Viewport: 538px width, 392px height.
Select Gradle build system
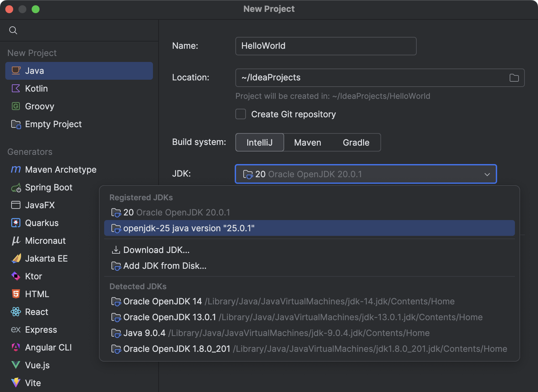(356, 142)
